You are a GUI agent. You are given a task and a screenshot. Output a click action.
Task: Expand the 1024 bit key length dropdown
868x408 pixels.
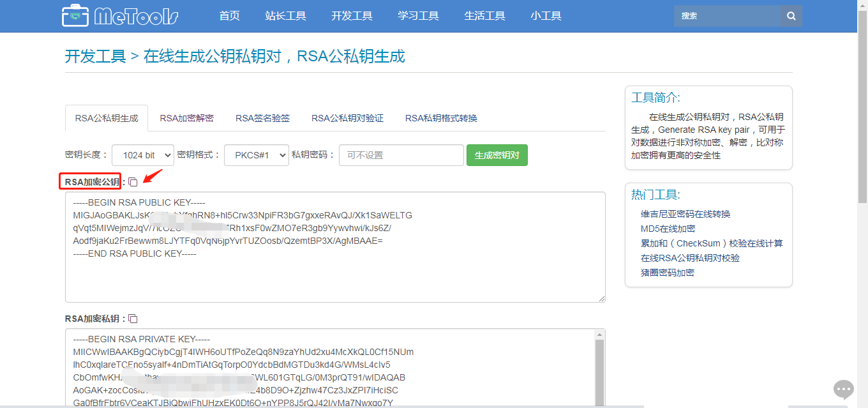143,155
